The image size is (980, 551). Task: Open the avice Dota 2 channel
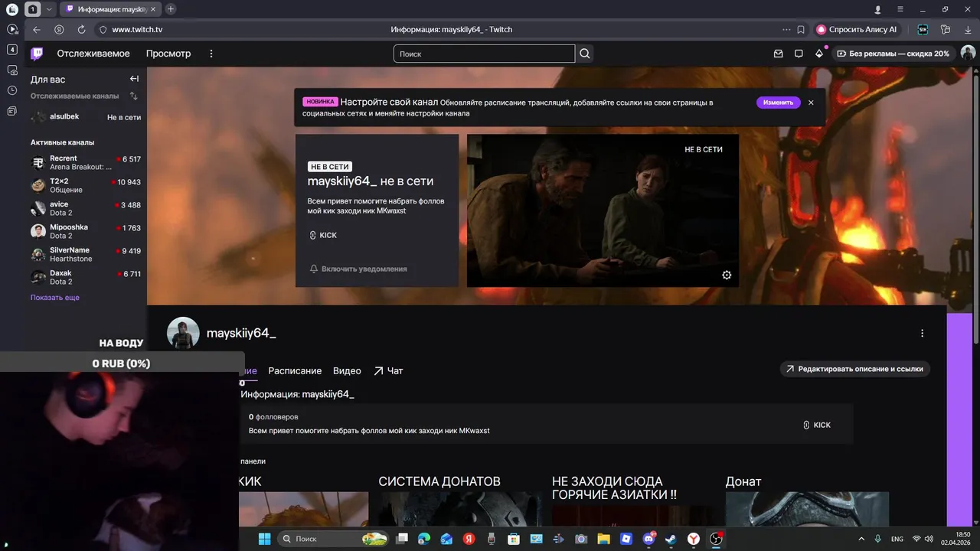coord(86,208)
